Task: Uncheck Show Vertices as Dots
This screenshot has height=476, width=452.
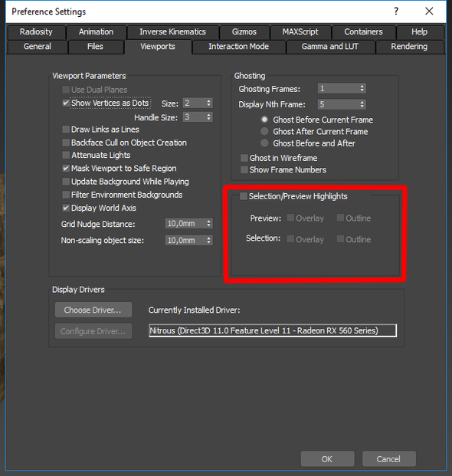Action: click(x=66, y=103)
